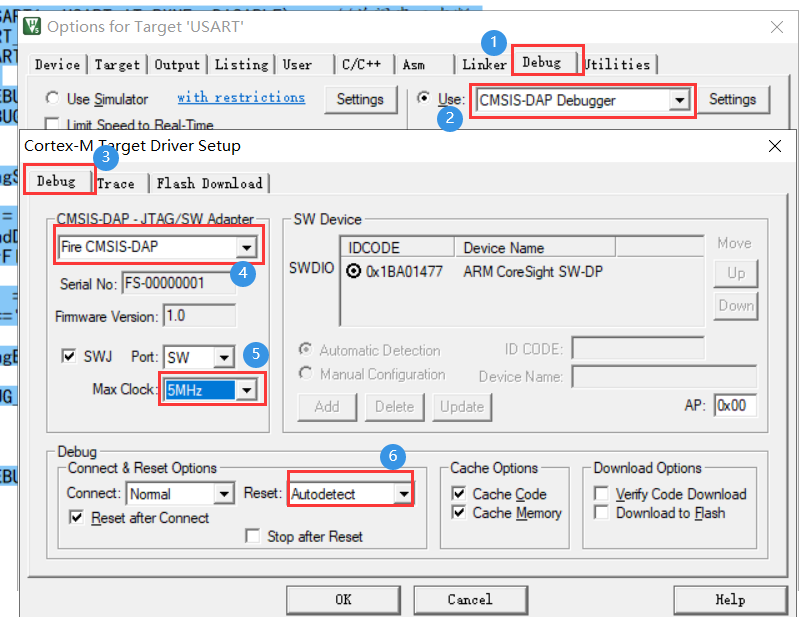Close the Cortex-M Target Driver Setup dialog
This screenshot has width=805, height=617.
(774, 146)
